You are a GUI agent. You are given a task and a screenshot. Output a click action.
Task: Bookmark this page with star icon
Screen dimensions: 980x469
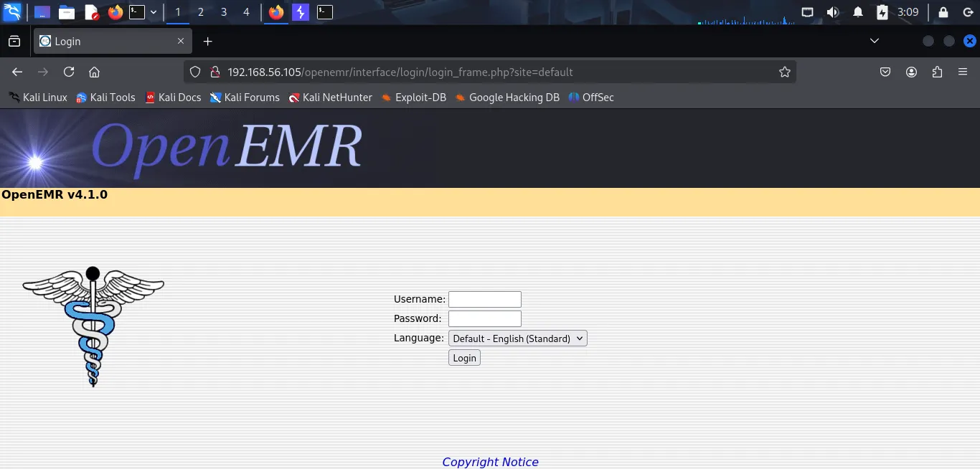click(785, 72)
